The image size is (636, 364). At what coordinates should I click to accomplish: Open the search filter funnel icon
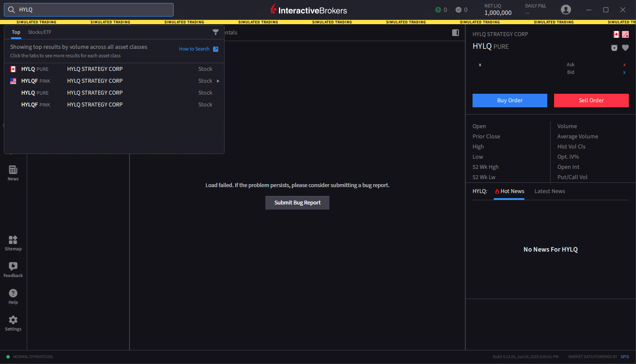(216, 32)
